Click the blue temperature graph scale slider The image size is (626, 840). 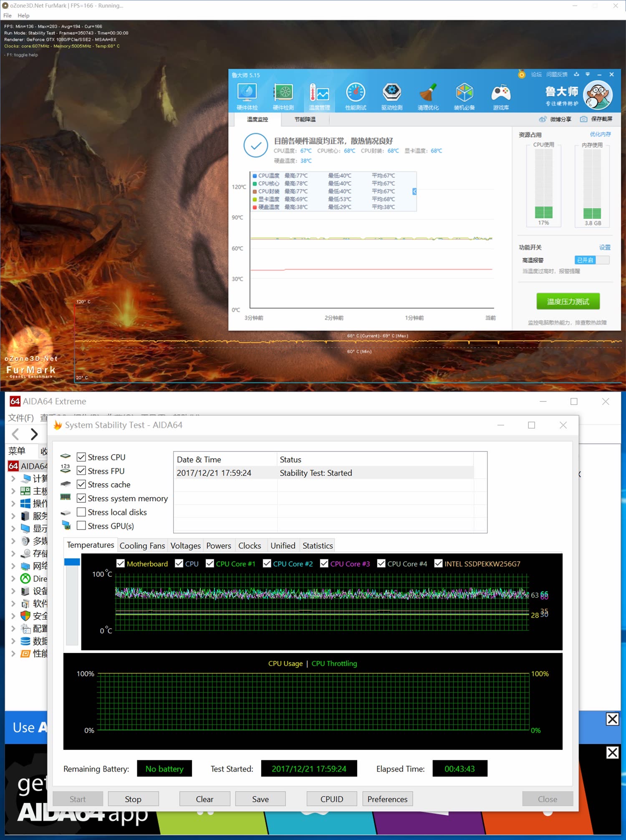[72, 562]
